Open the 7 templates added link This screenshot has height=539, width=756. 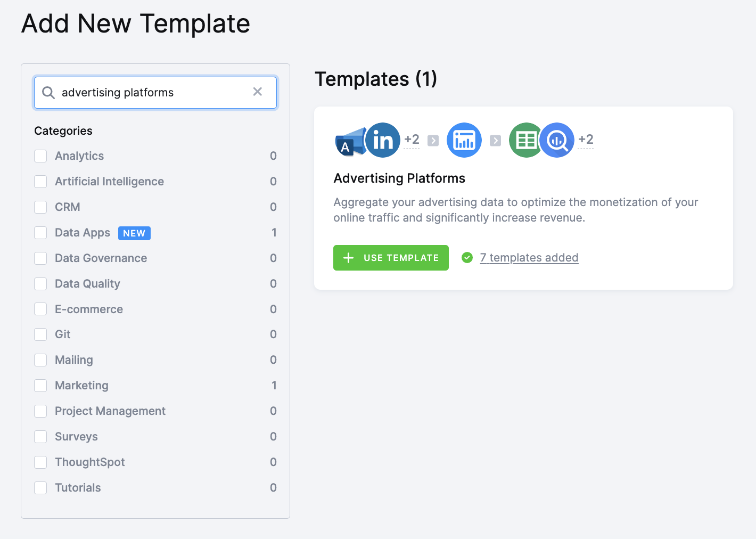(529, 258)
